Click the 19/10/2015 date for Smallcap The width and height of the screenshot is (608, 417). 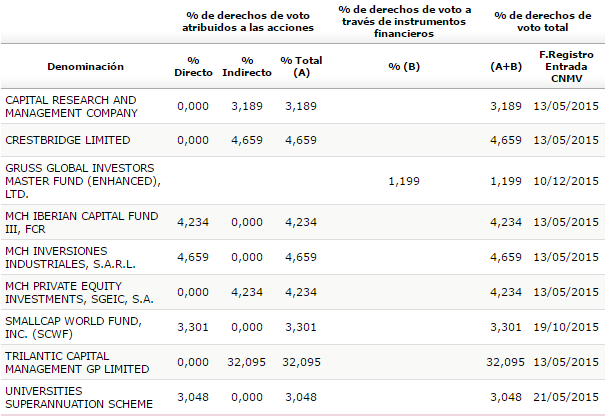566,327
